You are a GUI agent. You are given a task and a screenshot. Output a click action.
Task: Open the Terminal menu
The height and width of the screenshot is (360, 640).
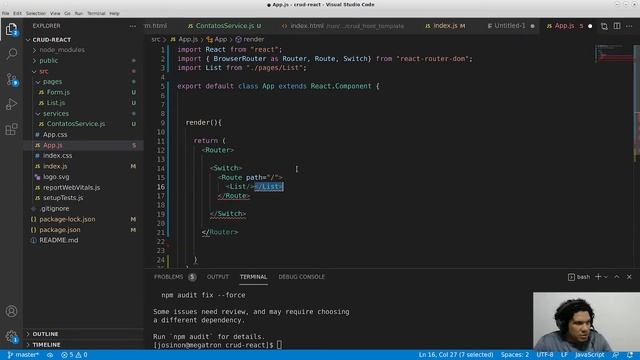click(96, 13)
